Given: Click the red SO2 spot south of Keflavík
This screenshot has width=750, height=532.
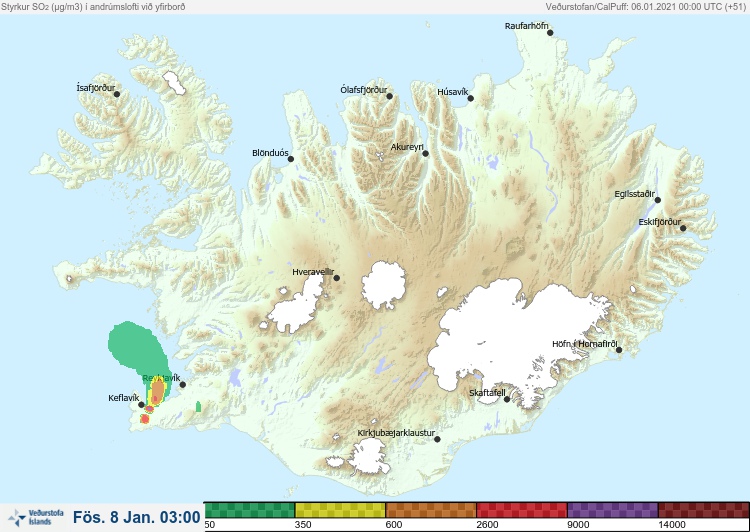Looking at the screenshot, I should 145,419.
